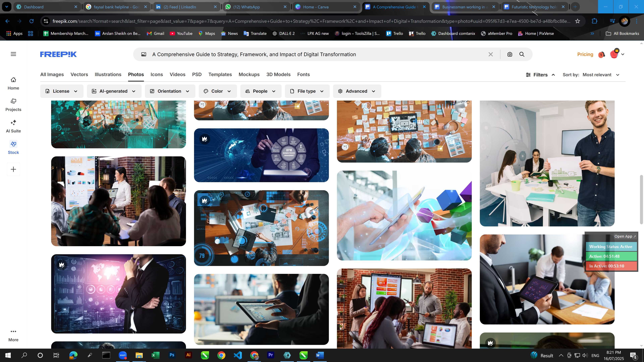Search by image camera icon
The width and height of the screenshot is (644, 362).
tap(510, 54)
